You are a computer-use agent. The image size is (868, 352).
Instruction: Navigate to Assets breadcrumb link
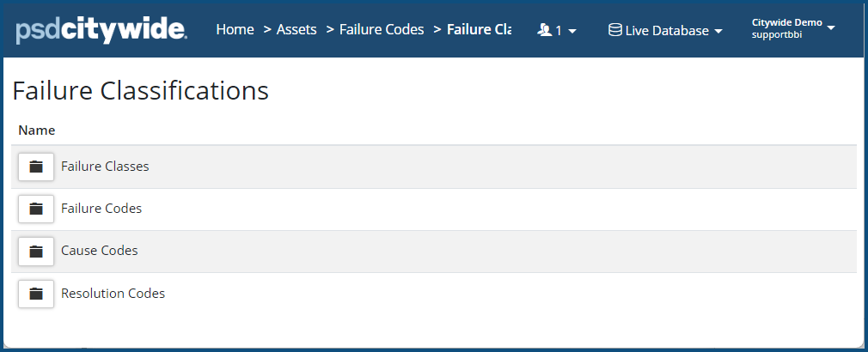tap(296, 29)
